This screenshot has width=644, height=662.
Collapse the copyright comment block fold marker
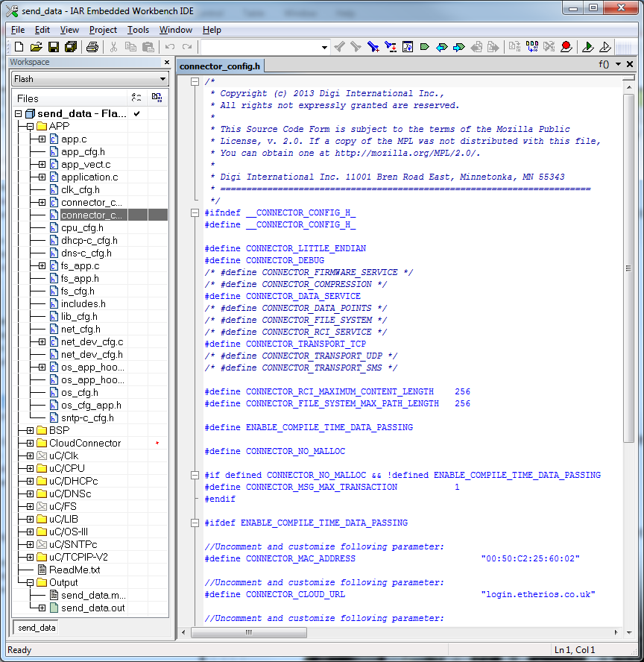click(195, 82)
